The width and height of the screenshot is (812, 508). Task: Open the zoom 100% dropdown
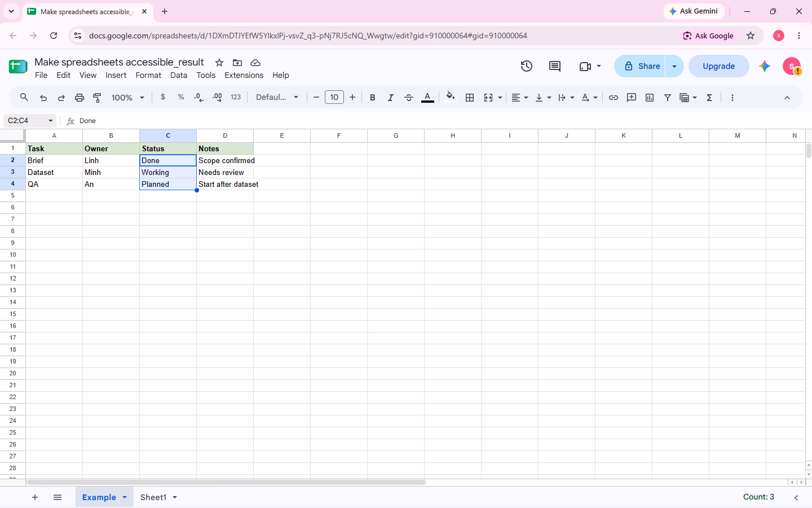[x=128, y=98]
